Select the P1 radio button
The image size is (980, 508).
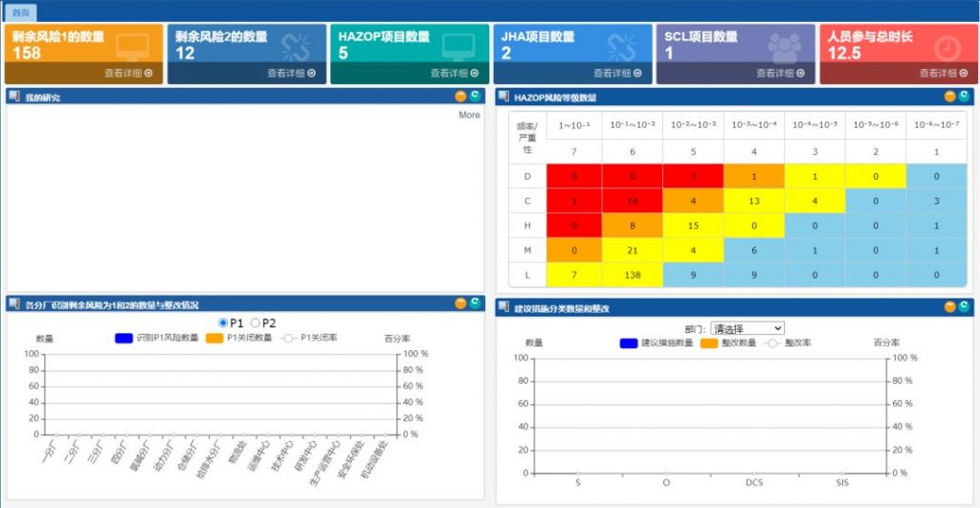click(223, 323)
